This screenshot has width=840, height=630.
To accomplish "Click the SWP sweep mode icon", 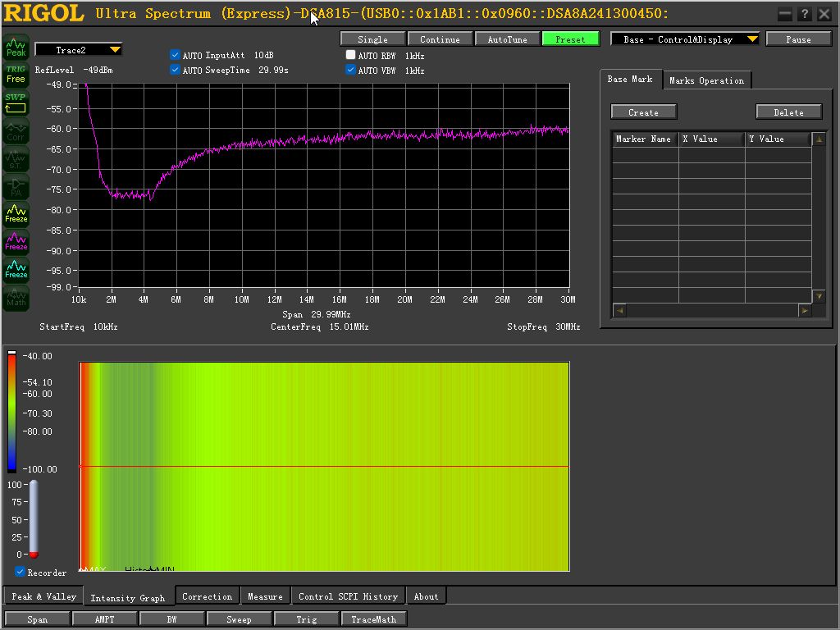I will point(16,103).
